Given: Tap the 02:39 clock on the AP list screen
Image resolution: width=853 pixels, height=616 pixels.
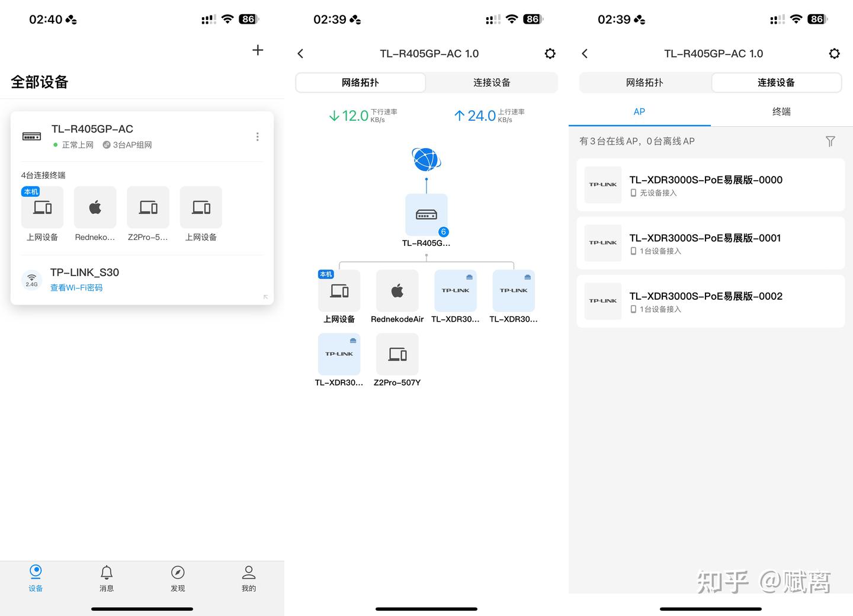Looking at the screenshot, I should [614, 20].
